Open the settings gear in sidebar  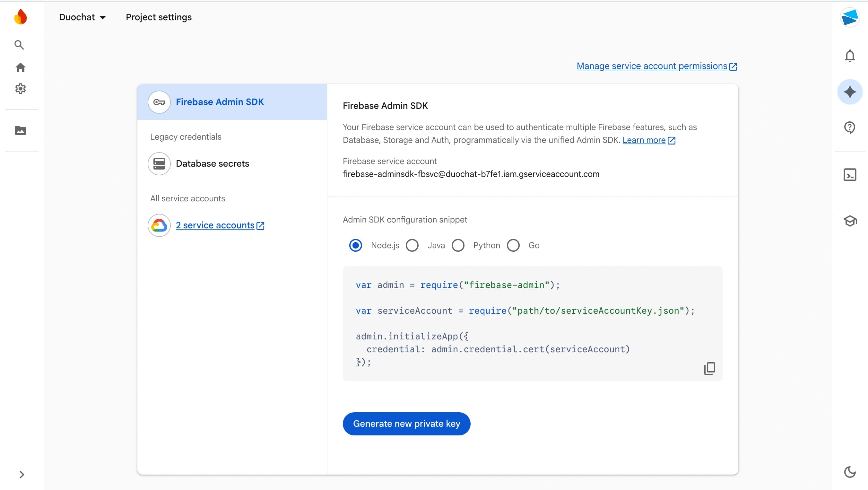point(21,89)
